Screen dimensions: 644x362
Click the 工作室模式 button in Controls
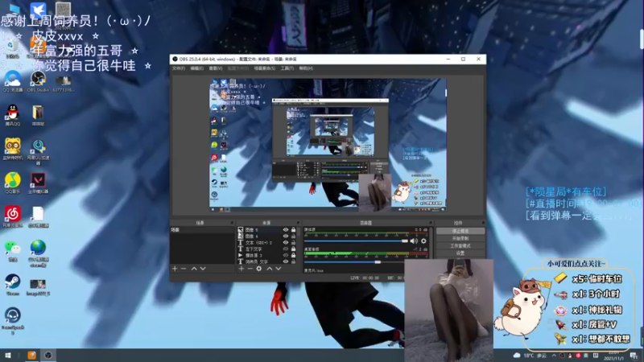pos(460,246)
